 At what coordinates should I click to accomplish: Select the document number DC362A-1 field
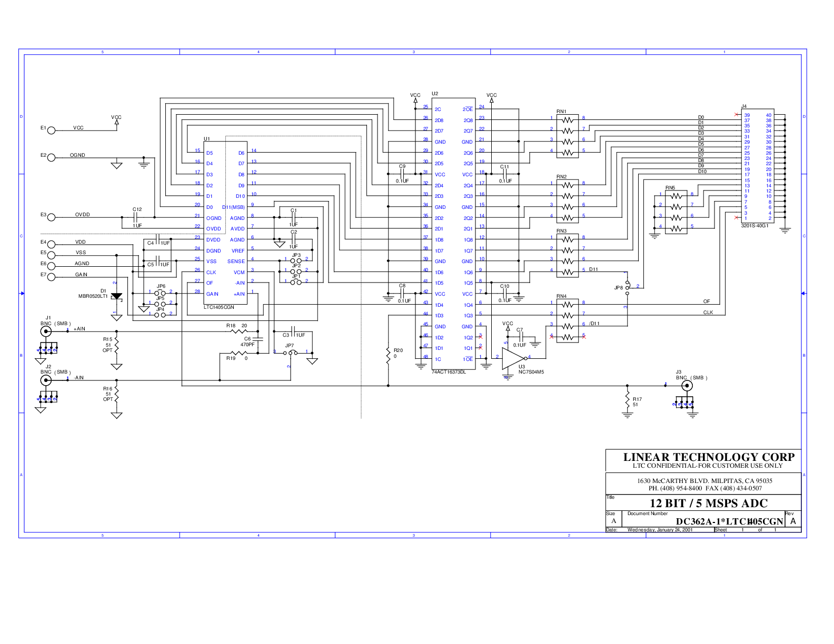[x=730, y=521]
